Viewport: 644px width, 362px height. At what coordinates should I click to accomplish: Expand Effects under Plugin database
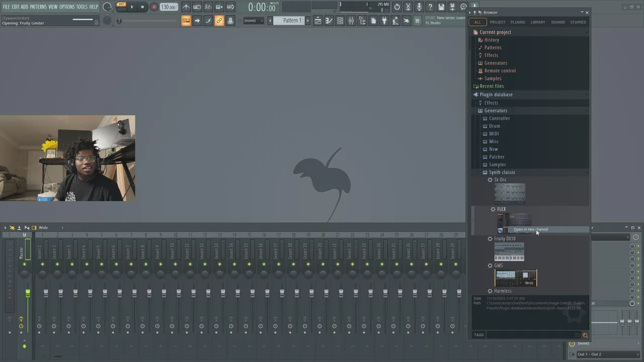tap(491, 103)
